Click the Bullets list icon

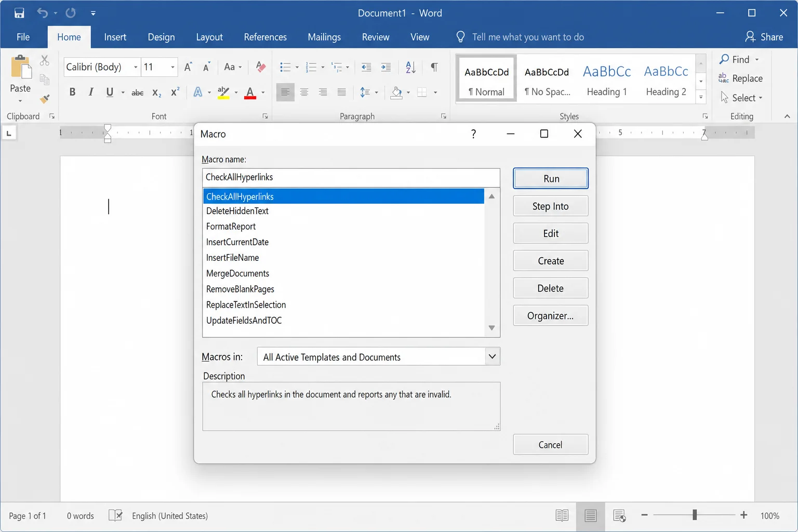click(x=285, y=67)
